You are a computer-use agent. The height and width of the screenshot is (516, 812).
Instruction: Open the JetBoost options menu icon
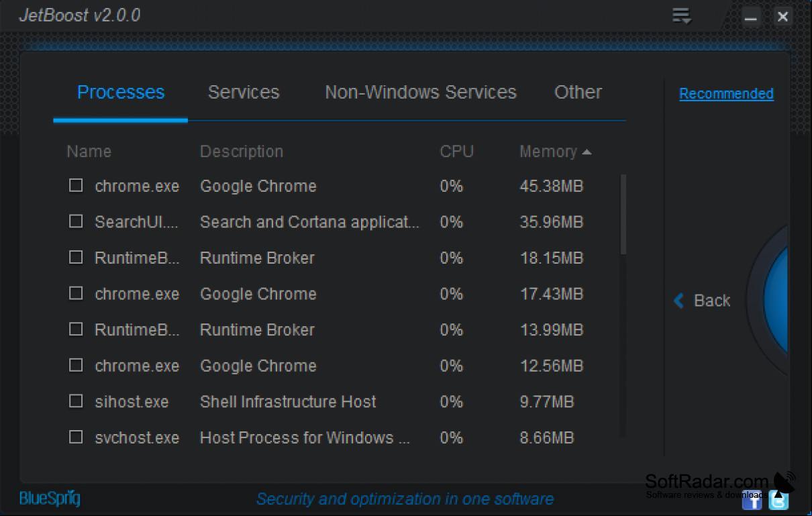pyautogui.click(x=682, y=16)
